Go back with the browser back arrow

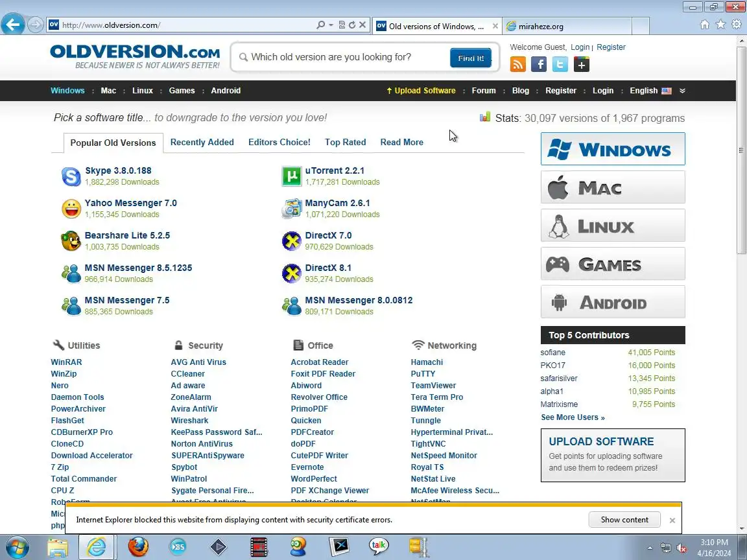tap(13, 24)
